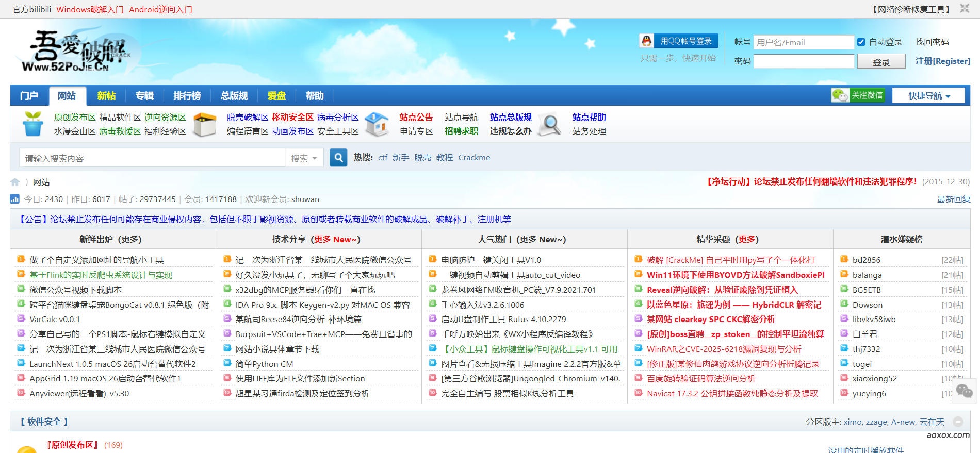Open the 总版规 nav tab
The width and height of the screenshot is (980, 453).
[x=234, y=96]
